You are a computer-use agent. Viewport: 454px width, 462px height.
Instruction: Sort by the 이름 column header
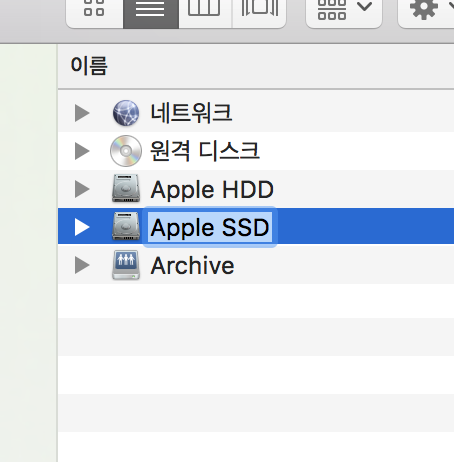(256, 66)
